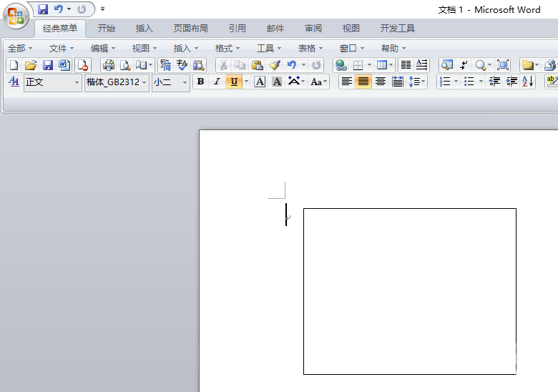
Task: Click the full screen view icon
Action: 503,65
